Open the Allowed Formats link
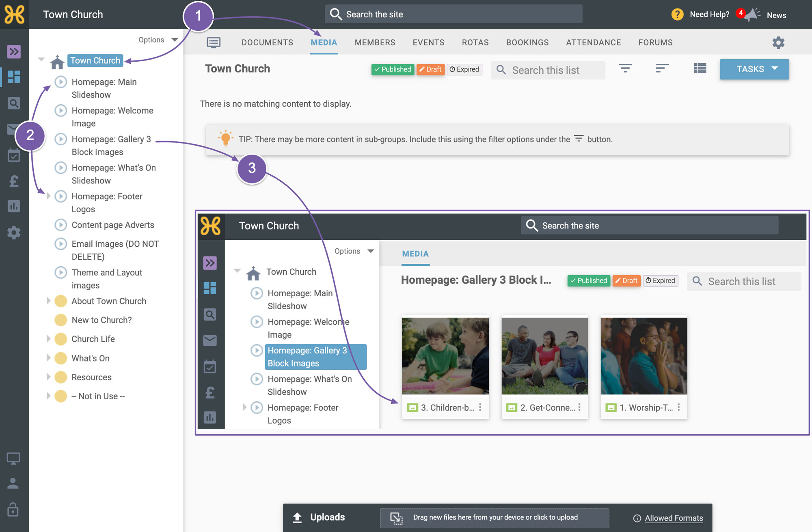 pyautogui.click(x=674, y=518)
